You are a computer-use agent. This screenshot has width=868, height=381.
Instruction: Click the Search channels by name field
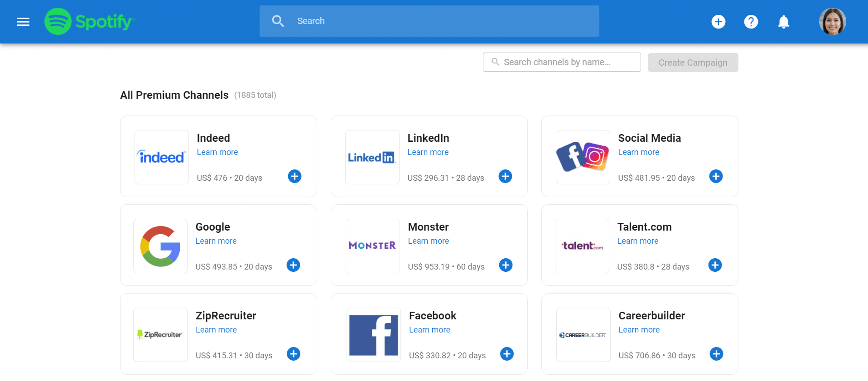[562, 62]
